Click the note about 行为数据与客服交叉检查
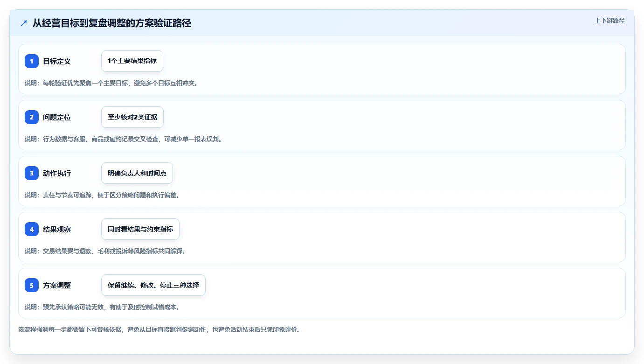Screen dimensions: 644x364 point(123,139)
